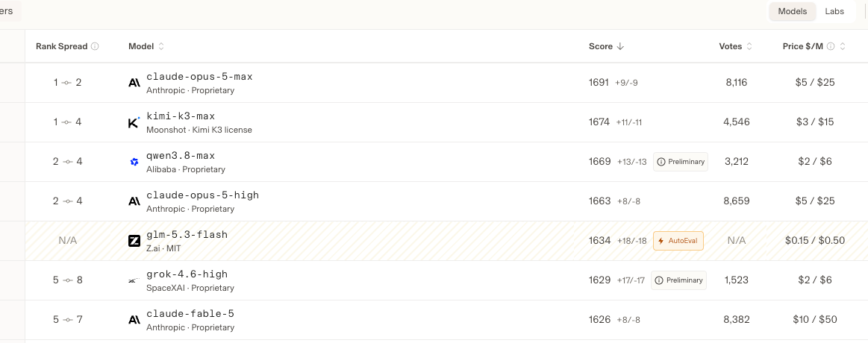Click the SpaceXAI logo beside grok-4.6-high
This screenshot has height=343, width=868.
[134, 280]
